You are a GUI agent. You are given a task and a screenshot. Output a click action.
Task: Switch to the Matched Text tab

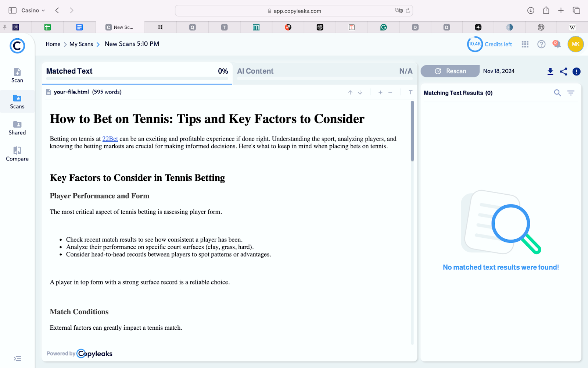tap(137, 73)
